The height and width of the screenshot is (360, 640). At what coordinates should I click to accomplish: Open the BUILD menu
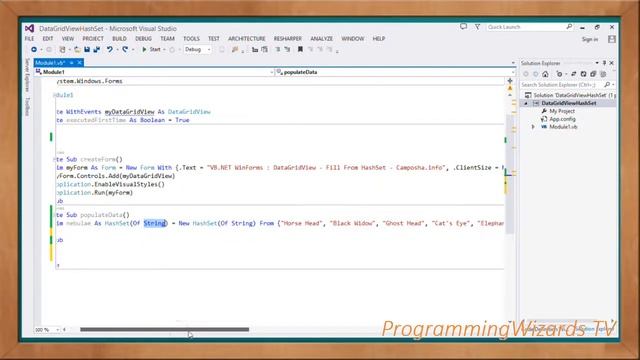tap(119, 39)
